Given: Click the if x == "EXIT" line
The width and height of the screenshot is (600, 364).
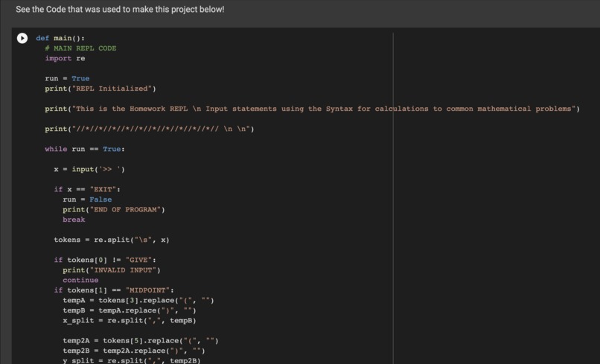Looking at the screenshot, I should (87, 190).
